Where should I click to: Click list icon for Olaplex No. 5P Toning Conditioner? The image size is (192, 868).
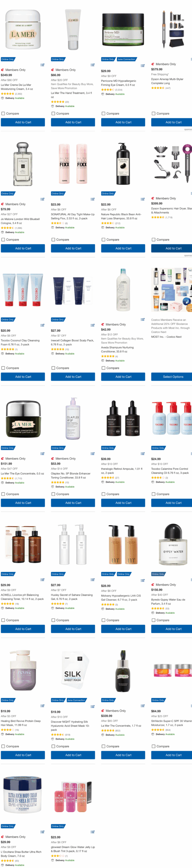pyautogui.click(x=92, y=453)
